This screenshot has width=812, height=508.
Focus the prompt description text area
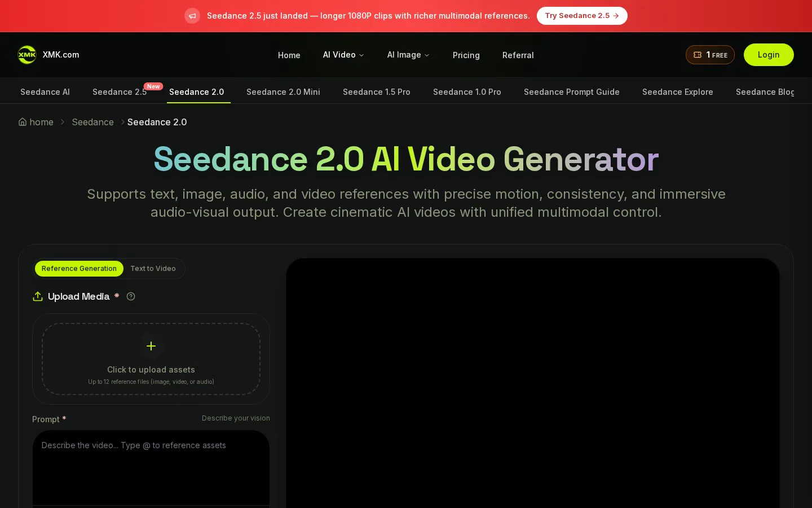(x=151, y=468)
